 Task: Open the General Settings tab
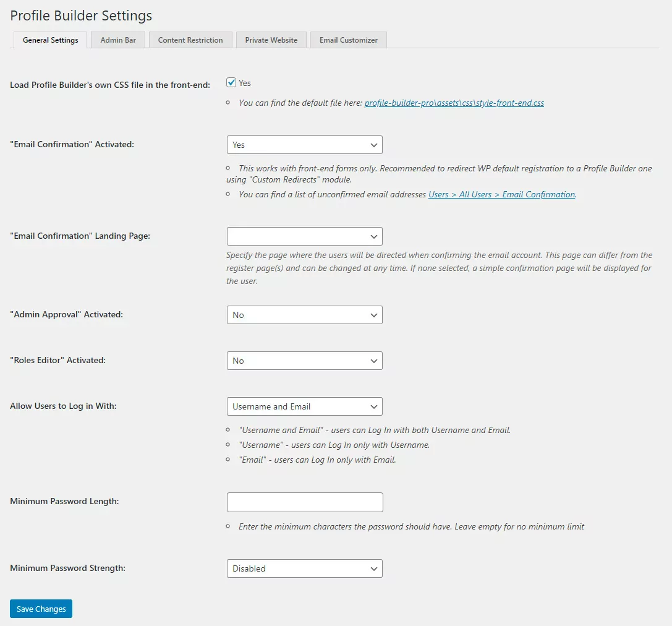pyautogui.click(x=51, y=40)
